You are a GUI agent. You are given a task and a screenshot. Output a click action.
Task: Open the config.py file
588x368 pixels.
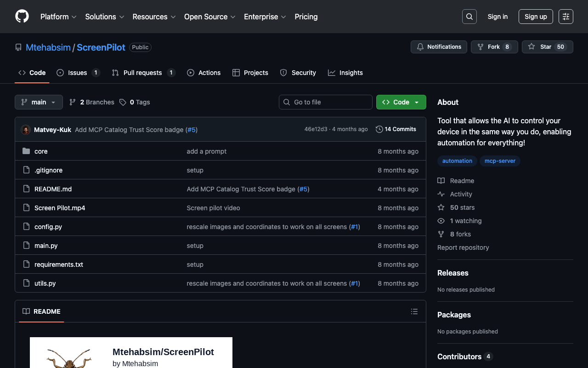[x=48, y=227]
